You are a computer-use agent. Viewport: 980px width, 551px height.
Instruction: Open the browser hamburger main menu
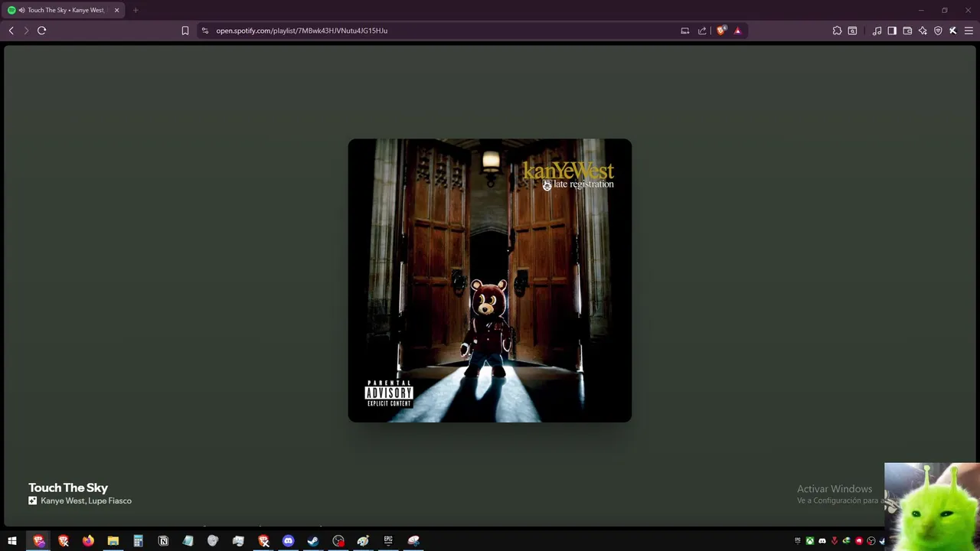click(x=969, y=31)
